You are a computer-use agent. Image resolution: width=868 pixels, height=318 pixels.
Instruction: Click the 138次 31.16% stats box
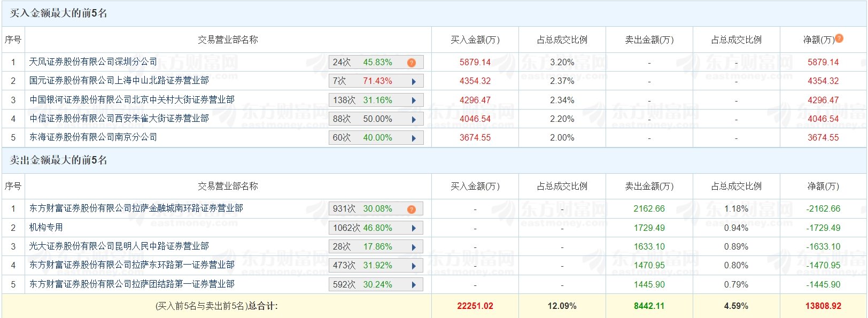376,100
